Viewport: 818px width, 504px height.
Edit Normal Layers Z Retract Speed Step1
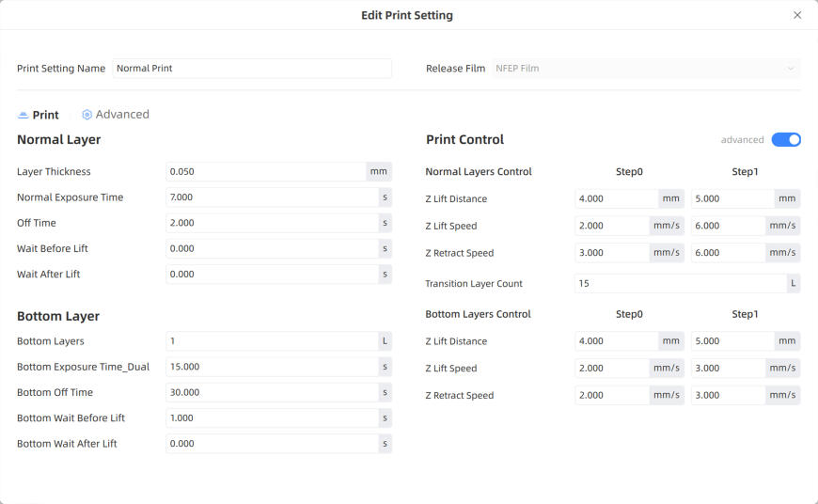click(729, 253)
